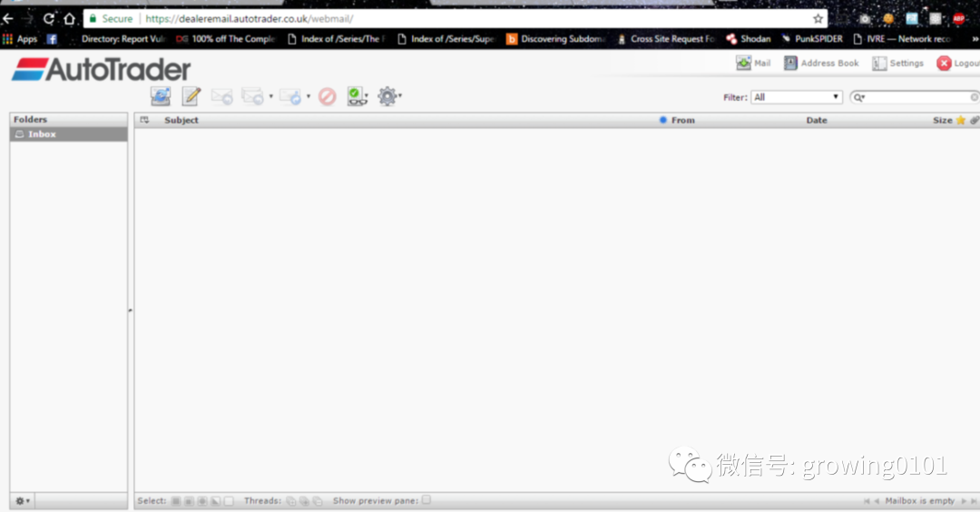Bookmark this page with star icon
This screenshot has height=512, width=980.
[x=818, y=19]
